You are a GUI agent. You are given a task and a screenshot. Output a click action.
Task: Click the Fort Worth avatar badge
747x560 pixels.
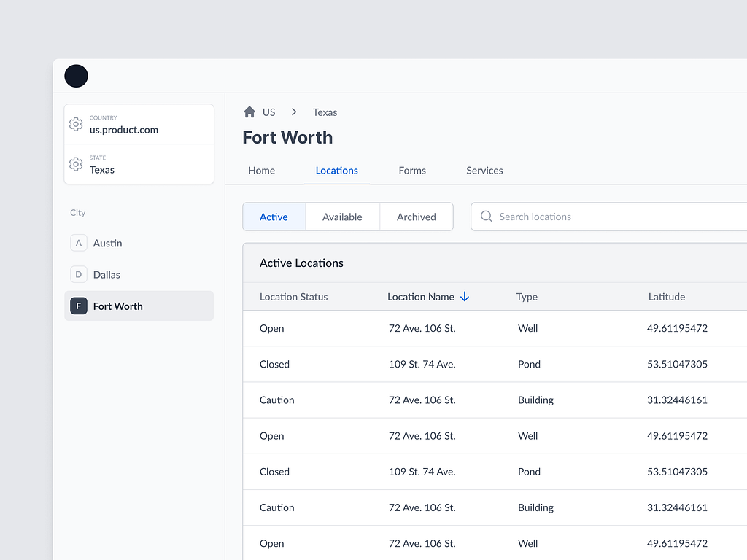point(78,306)
